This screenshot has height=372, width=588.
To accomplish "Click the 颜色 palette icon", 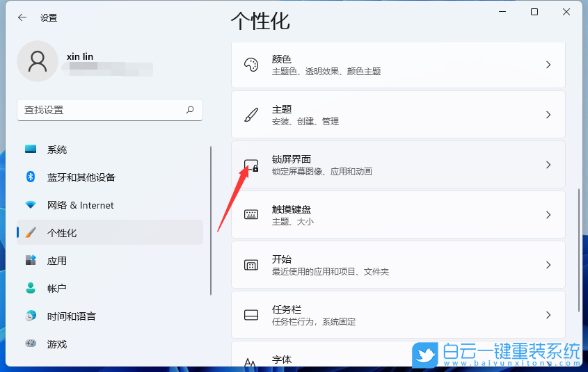I will point(251,65).
